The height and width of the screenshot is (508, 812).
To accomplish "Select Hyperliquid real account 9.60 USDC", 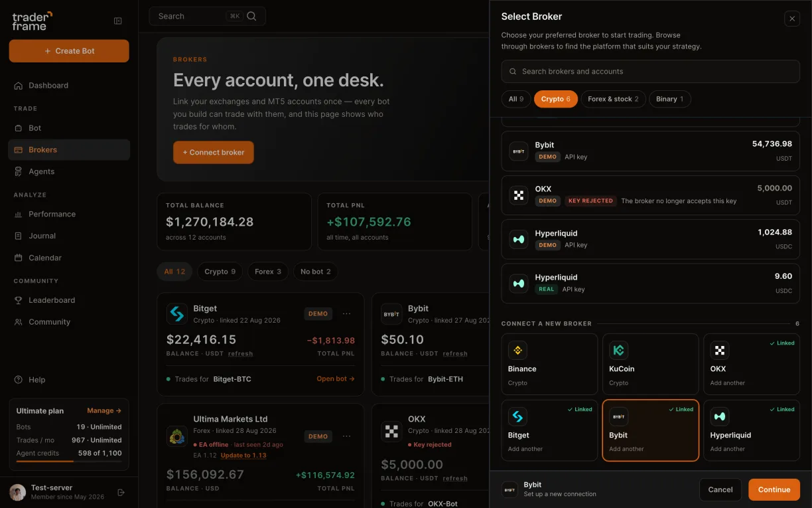I will coord(650,284).
